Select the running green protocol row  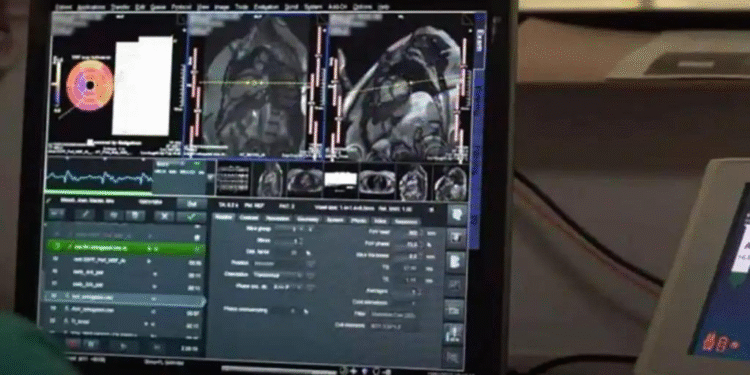click(x=127, y=248)
